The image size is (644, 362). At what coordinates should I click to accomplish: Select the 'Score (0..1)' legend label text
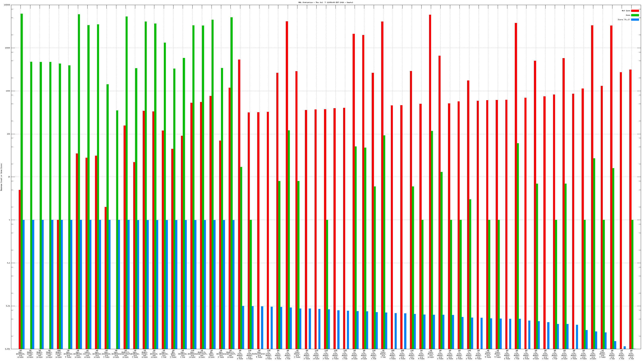pos(624,20)
